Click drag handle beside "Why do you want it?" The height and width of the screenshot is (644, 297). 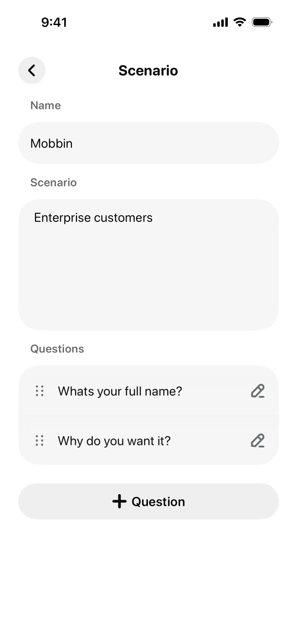pos(39,441)
